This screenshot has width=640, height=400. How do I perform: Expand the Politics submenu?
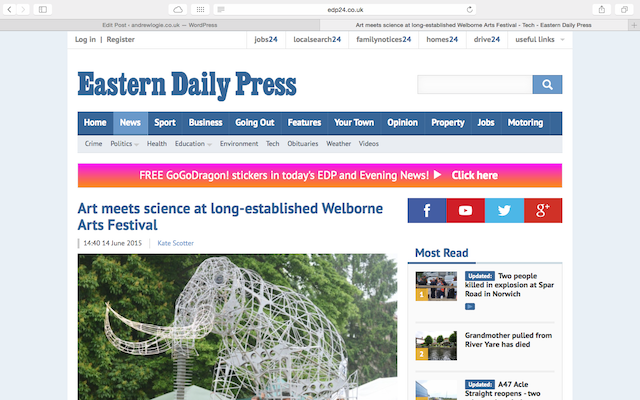point(125,144)
